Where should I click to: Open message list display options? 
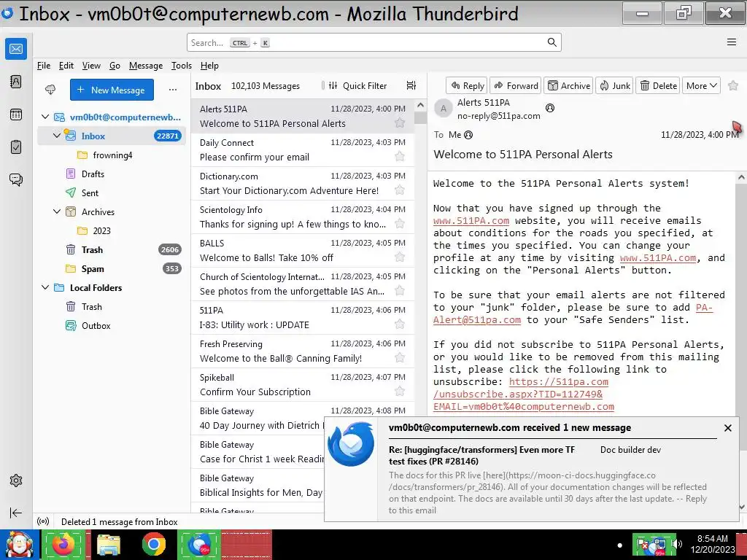411,86
